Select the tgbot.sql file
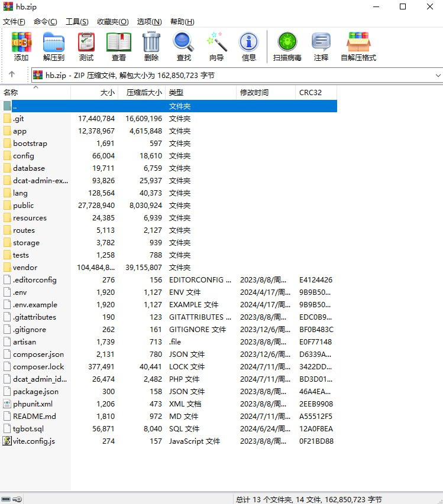Viewport: 443px width, 504px height. pos(28,429)
